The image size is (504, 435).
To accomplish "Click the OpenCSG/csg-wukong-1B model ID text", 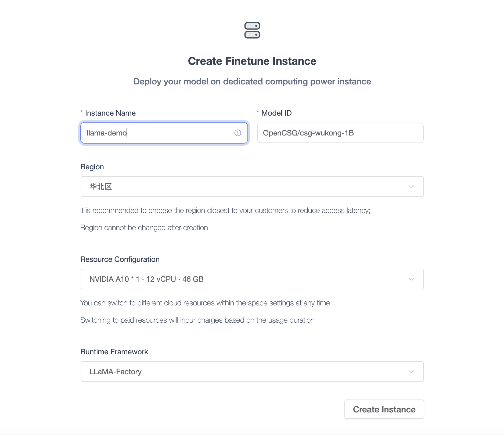I will coord(309,133).
